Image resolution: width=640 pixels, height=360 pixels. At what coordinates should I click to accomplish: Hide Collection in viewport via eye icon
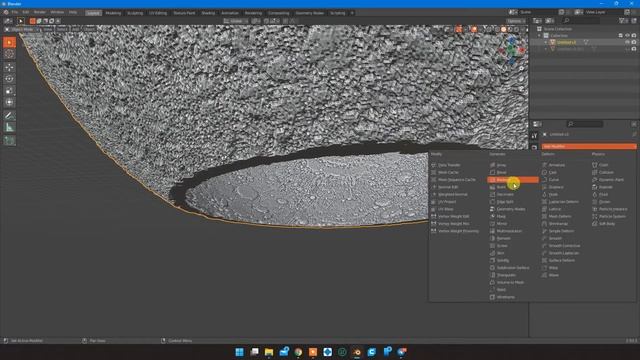(x=627, y=36)
